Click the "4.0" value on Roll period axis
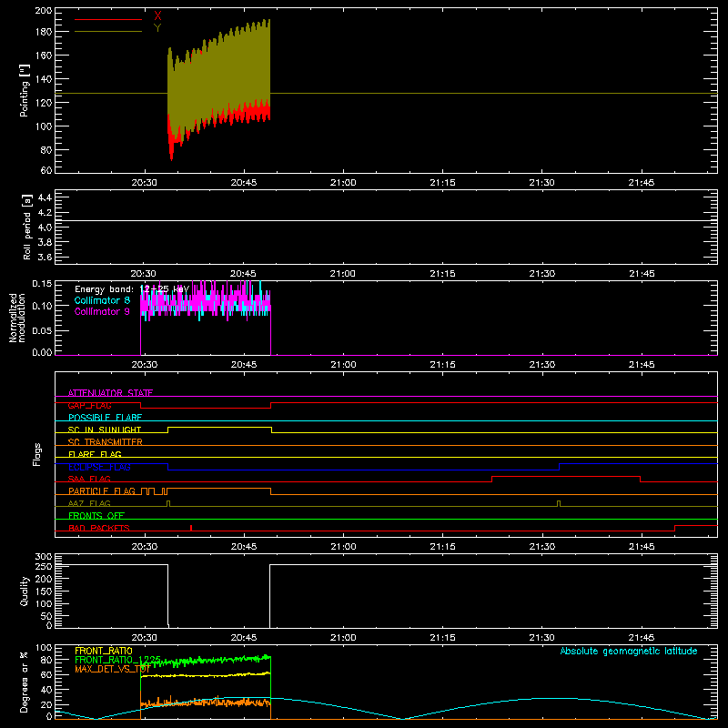 coord(45,227)
